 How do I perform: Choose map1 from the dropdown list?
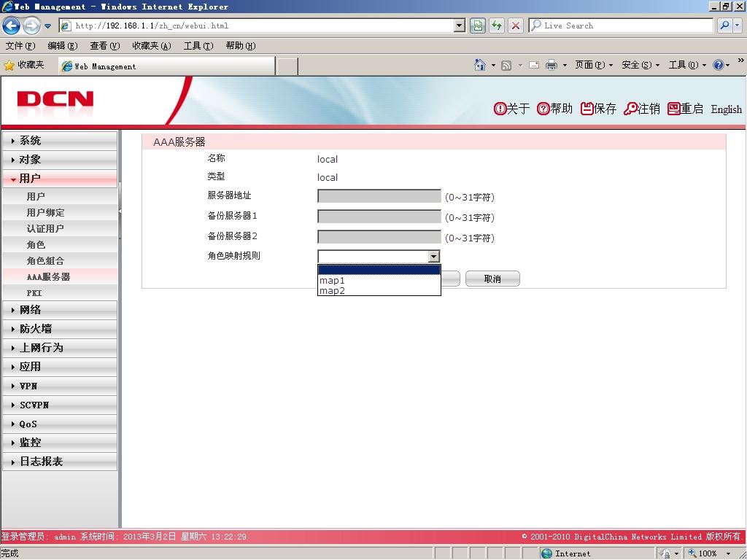point(379,281)
